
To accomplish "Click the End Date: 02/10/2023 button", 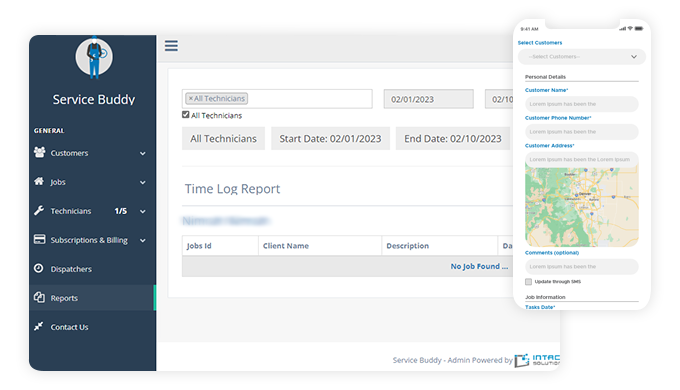I will (453, 138).
